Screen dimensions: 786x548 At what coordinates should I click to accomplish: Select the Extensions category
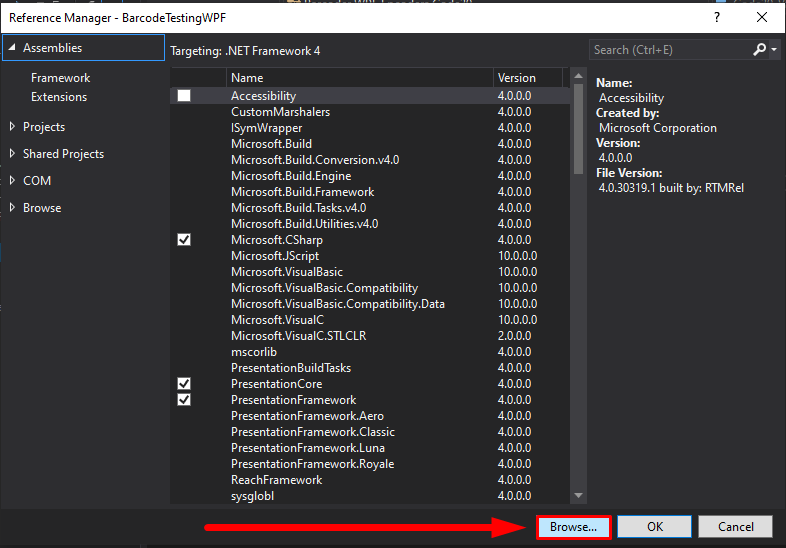coord(59,97)
